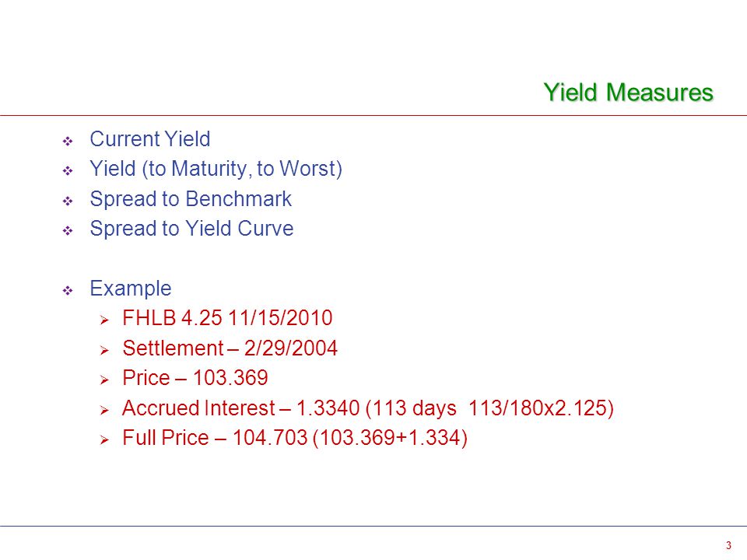The width and height of the screenshot is (747, 560).
Task: Click the diamond bullet beside Current Yield
Action: point(68,141)
